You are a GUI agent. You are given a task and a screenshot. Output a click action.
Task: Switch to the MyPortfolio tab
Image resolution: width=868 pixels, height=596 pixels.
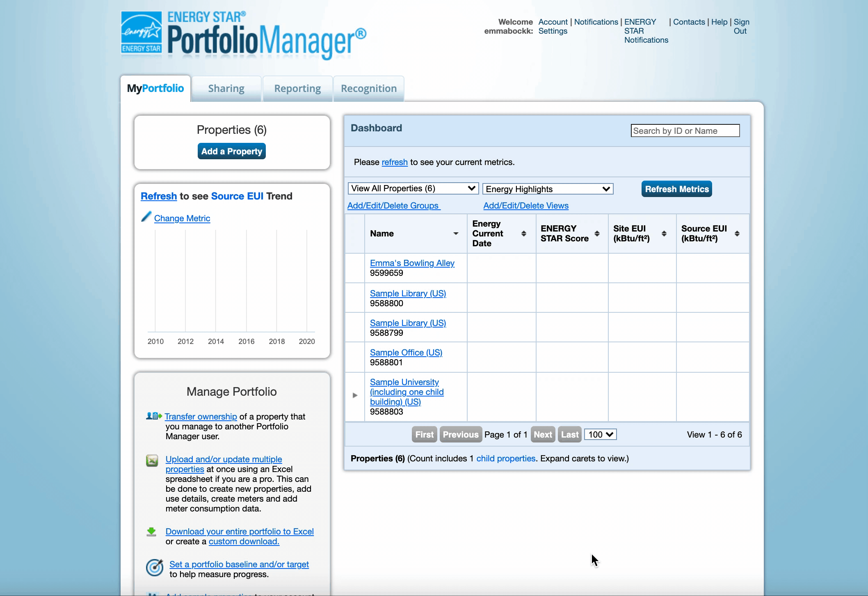(155, 88)
